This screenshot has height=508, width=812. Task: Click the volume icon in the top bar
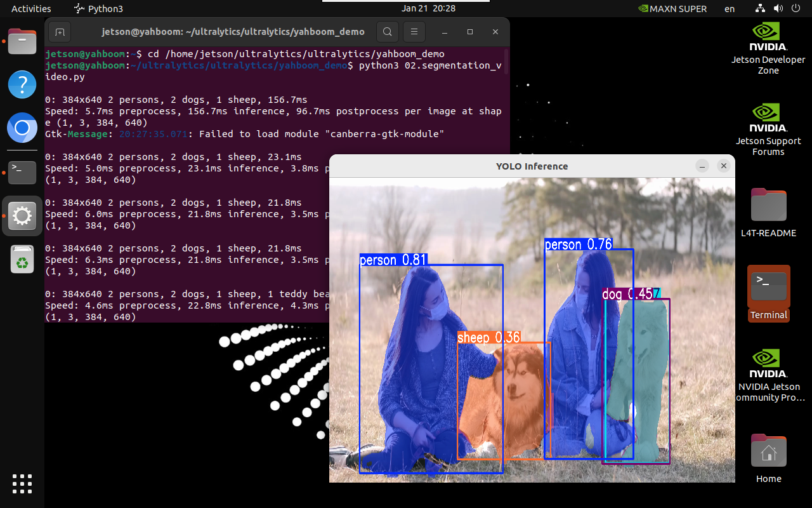point(778,8)
